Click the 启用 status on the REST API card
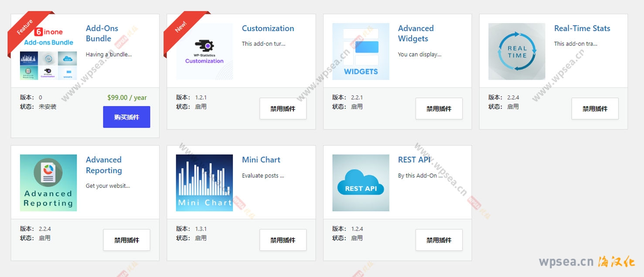 (x=357, y=238)
